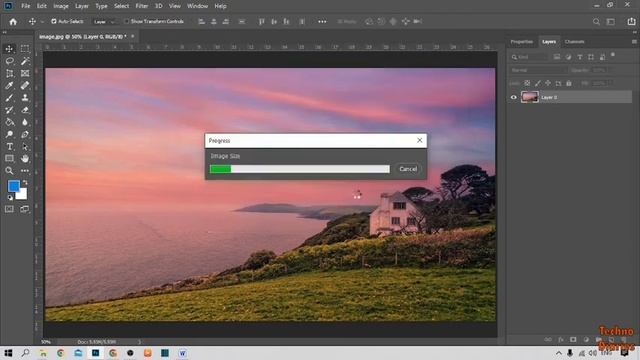640x360 pixels.
Task: Change the screen mode
Action: (24, 209)
